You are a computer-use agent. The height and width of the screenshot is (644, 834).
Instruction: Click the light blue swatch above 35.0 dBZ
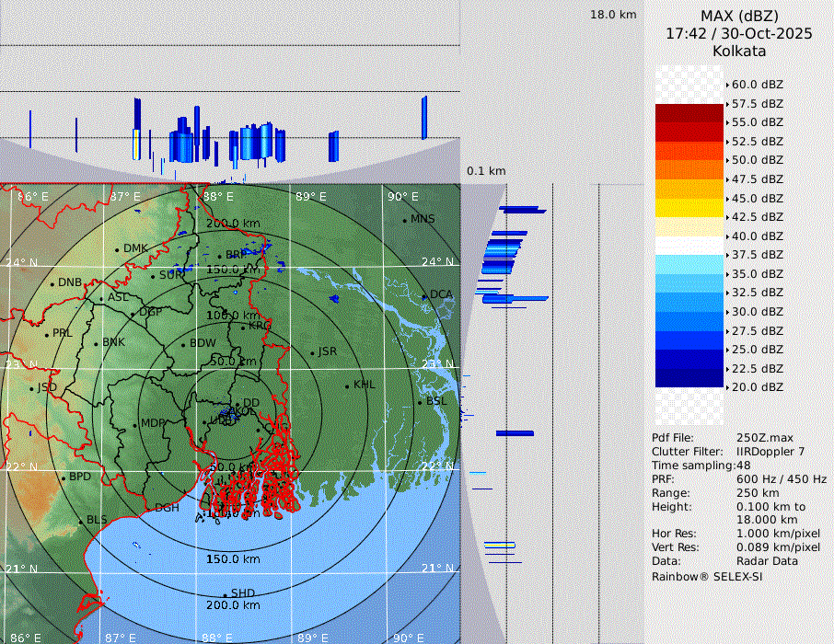(x=689, y=265)
